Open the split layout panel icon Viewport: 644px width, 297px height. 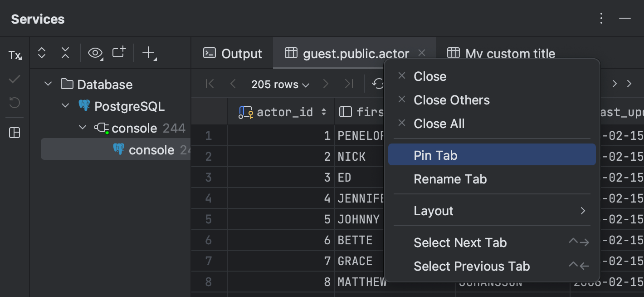(14, 133)
